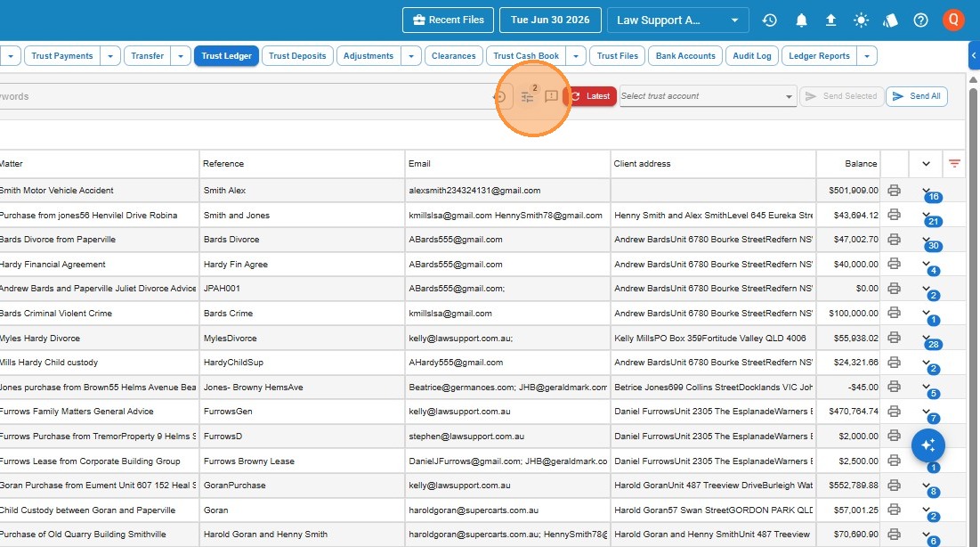
Task: Open the user profile avatar Q
Action: (953, 20)
